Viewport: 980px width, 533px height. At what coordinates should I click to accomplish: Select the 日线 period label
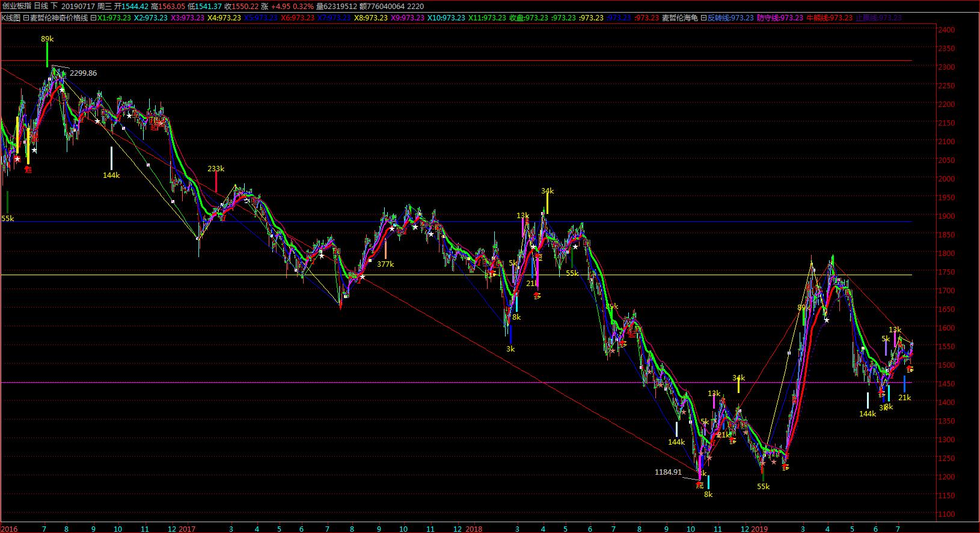click(x=41, y=6)
